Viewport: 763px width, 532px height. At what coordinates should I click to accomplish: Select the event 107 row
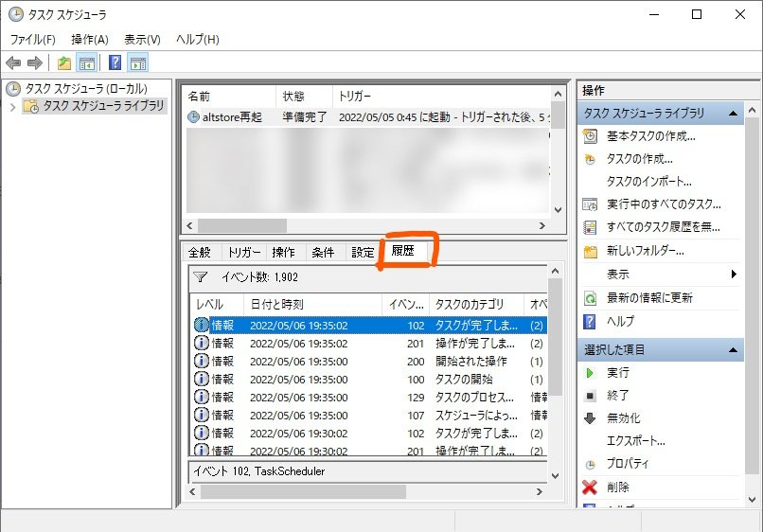pyautogui.click(x=370, y=416)
